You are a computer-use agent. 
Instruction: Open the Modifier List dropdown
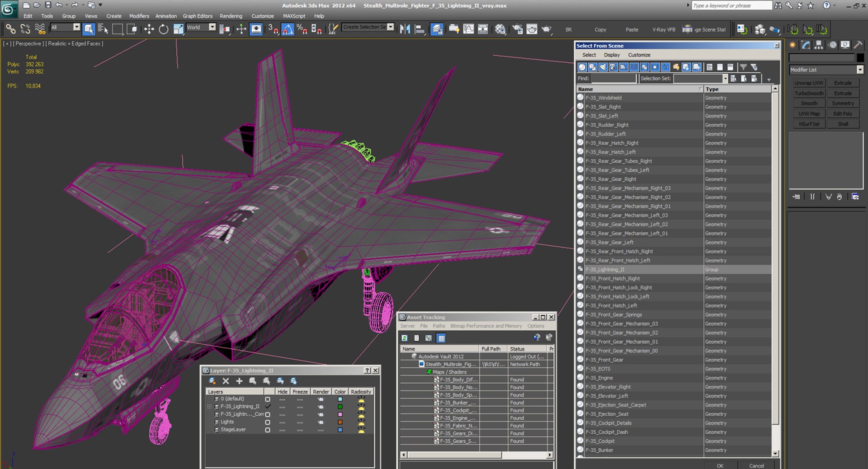click(860, 70)
